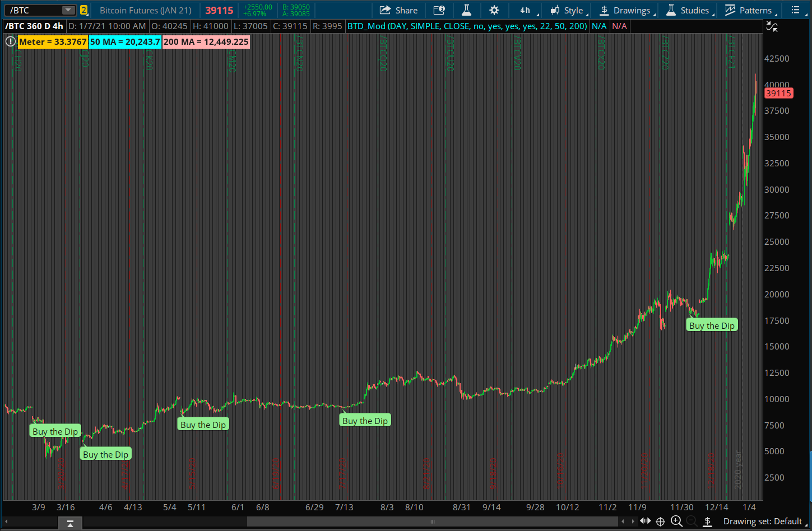Select the crosshair pan tool icon
This screenshot has height=531, width=812.
pyautogui.click(x=661, y=521)
